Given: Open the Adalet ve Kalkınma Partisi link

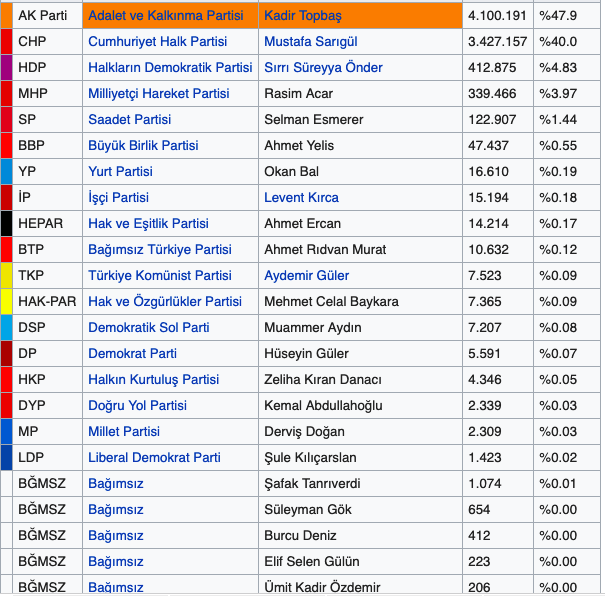Looking at the screenshot, I should pos(165,16).
